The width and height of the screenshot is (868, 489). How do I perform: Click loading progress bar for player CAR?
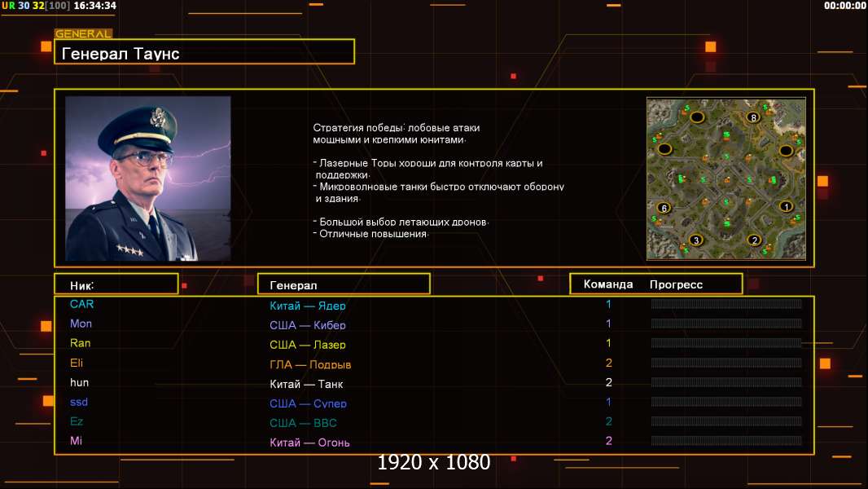tap(726, 304)
